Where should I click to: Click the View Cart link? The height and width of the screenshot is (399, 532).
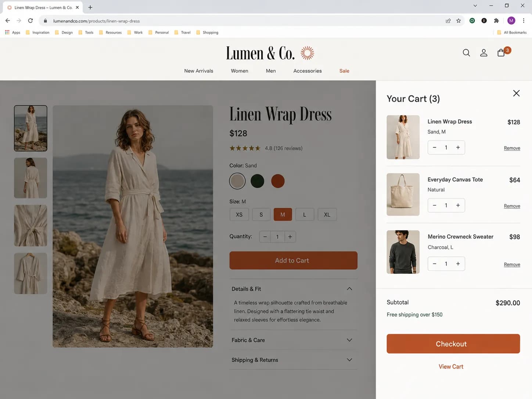coord(451,367)
